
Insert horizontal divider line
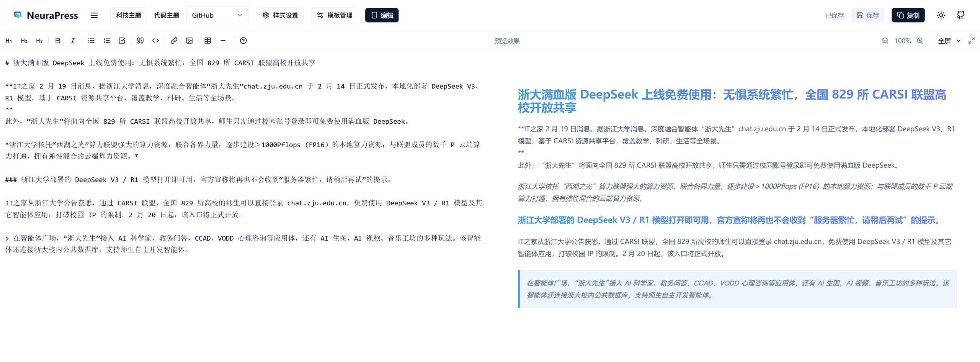click(223, 41)
